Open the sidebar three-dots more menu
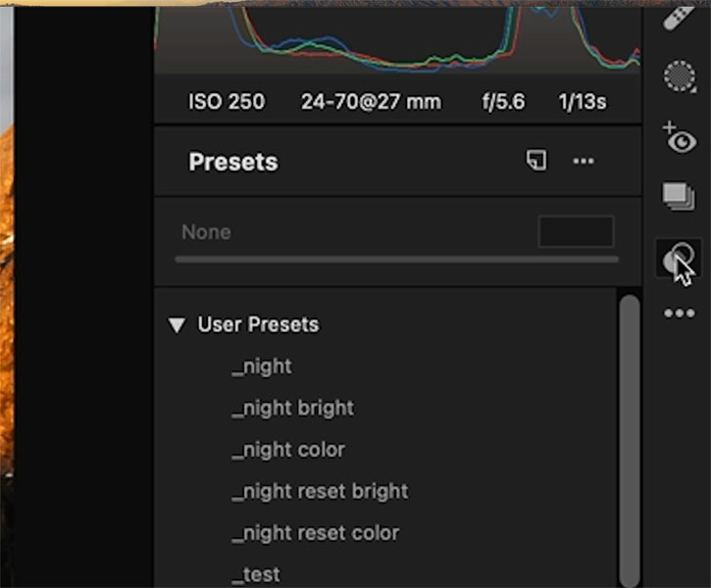 click(x=680, y=313)
